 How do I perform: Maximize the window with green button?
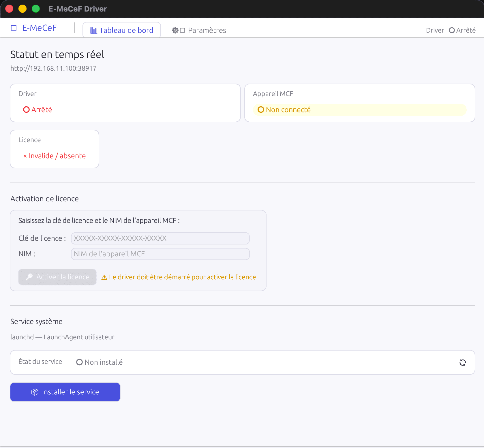36,9
